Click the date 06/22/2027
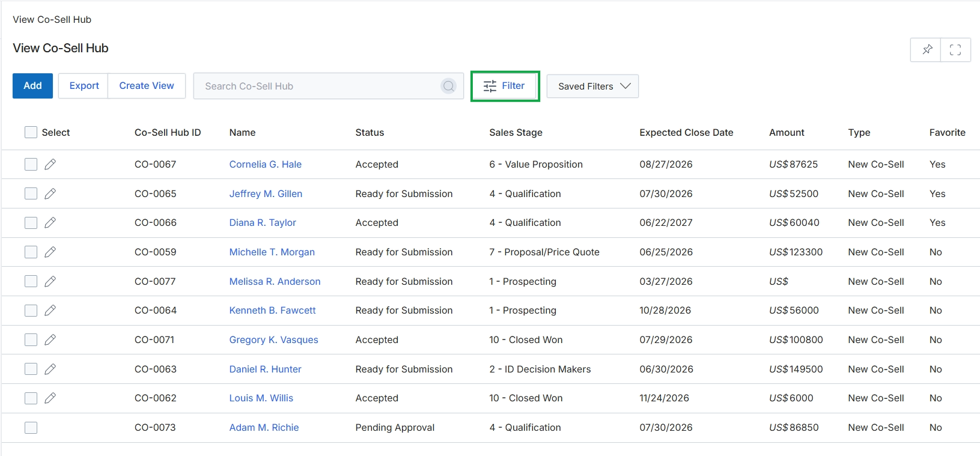This screenshot has width=980, height=456. click(x=666, y=222)
